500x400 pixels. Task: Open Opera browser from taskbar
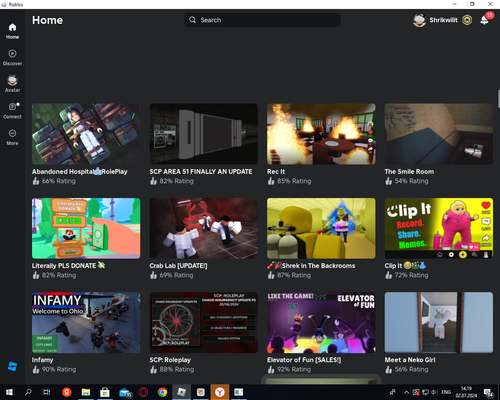tap(143, 392)
